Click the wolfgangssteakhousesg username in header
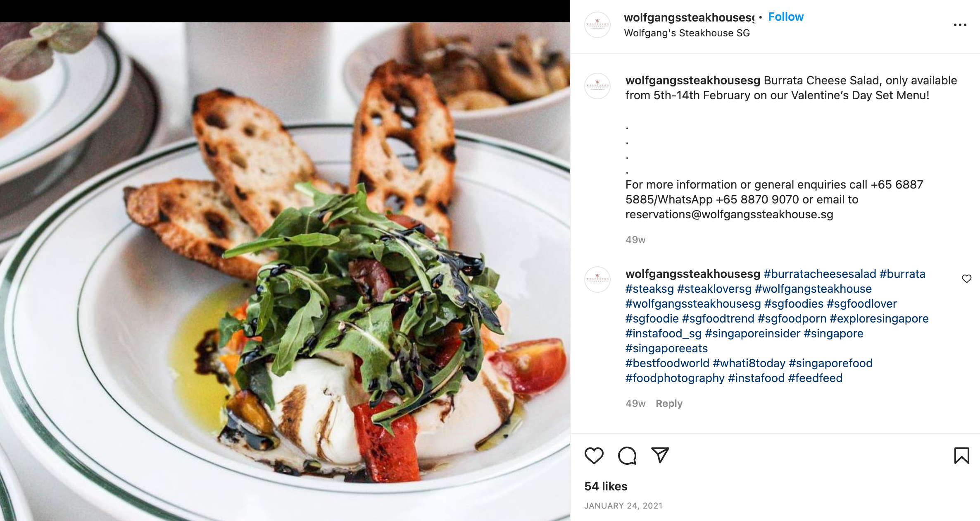Screen dimensions: 980x521 point(689,17)
